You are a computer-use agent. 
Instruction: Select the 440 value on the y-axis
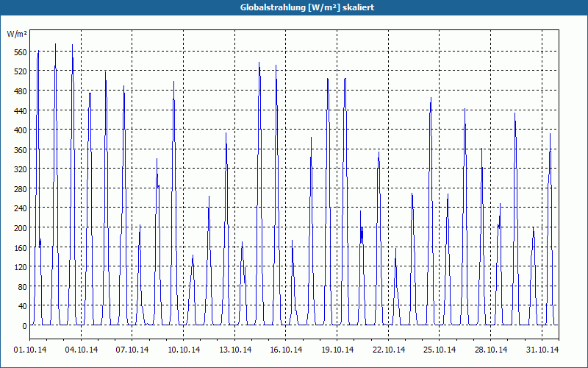pos(21,110)
